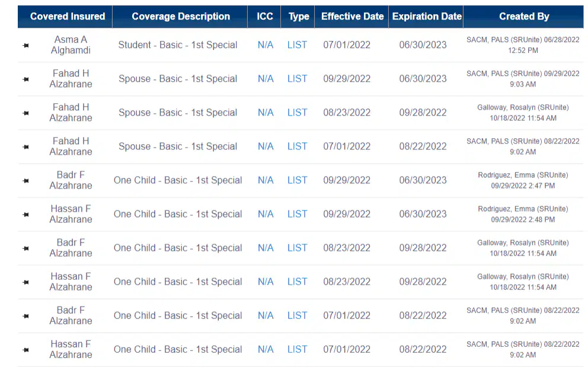Sort by the Covered Insured column header
The width and height of the screenshot is (588, 367).
(68, 17)
